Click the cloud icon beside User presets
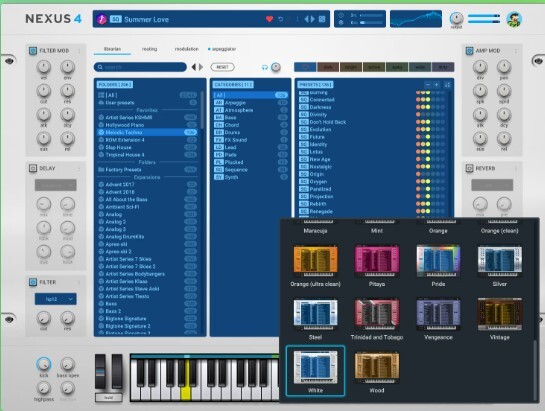The height and width of the screenshot is (411, 545). tap(101, 103)
